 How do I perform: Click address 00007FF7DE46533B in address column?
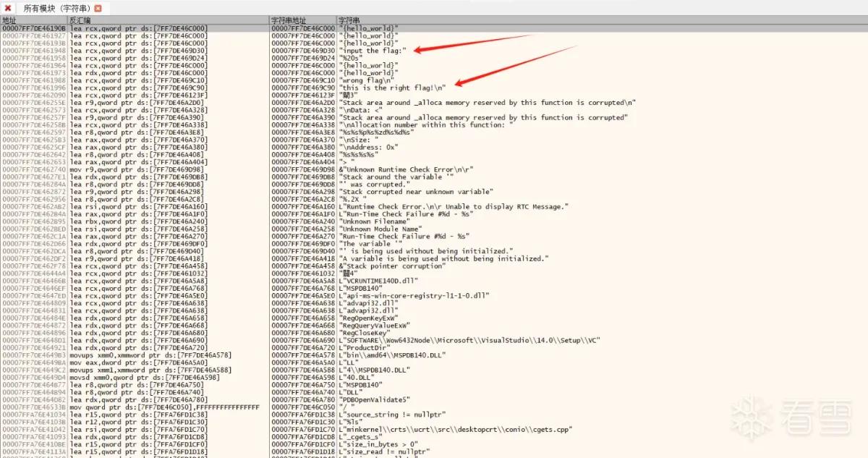point(34,407)
